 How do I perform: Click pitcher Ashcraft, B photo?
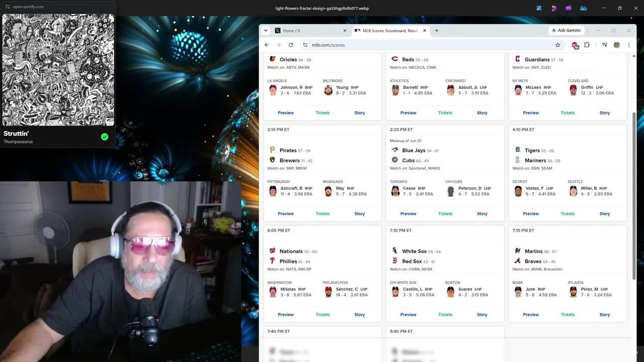(x=273, y=191)
